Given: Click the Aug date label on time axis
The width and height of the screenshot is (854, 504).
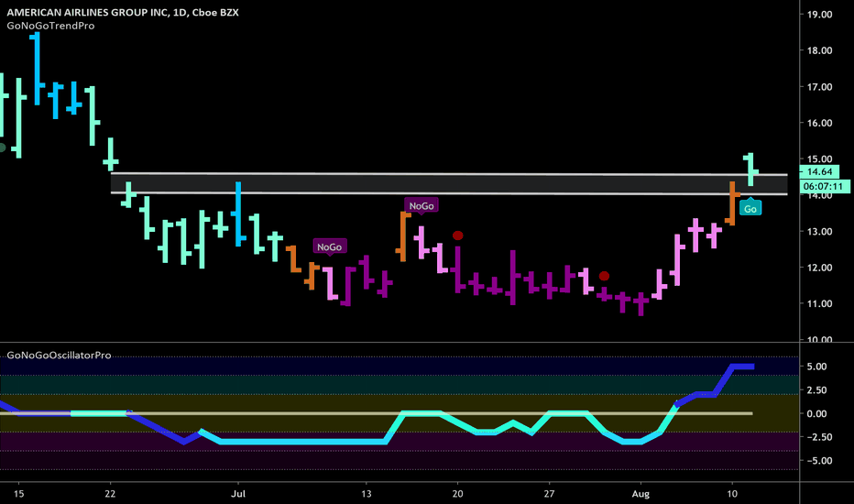Looking at the screenshot, I should [x=641, y=494].
